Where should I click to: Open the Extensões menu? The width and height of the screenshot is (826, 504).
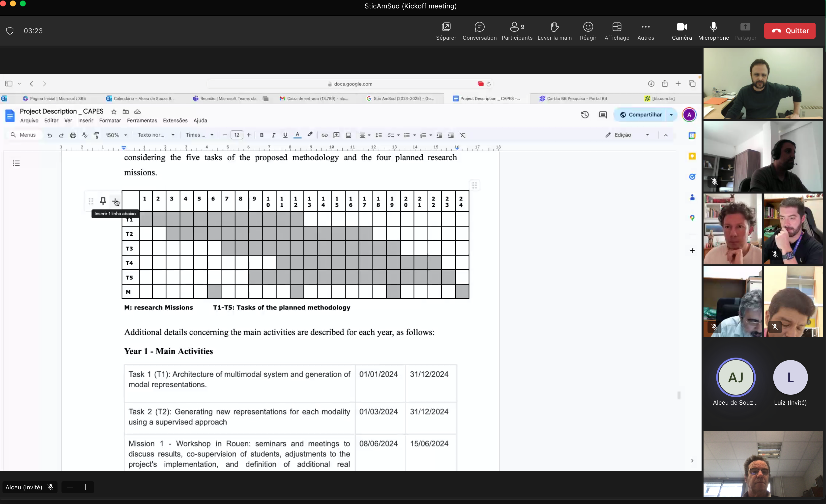[175, 121]
